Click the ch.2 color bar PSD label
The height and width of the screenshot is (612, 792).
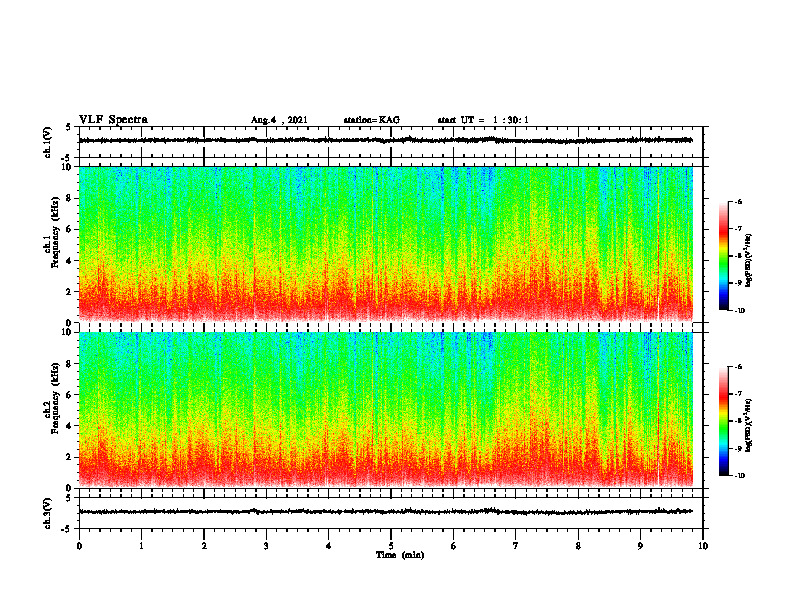749,426
